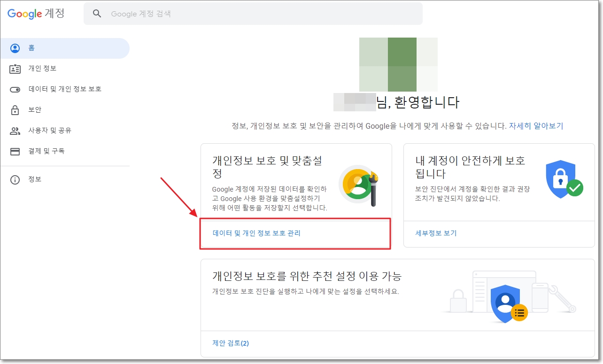Click the search magnifier icon
This screenshot has height=364, width=603.
(97, 14)
